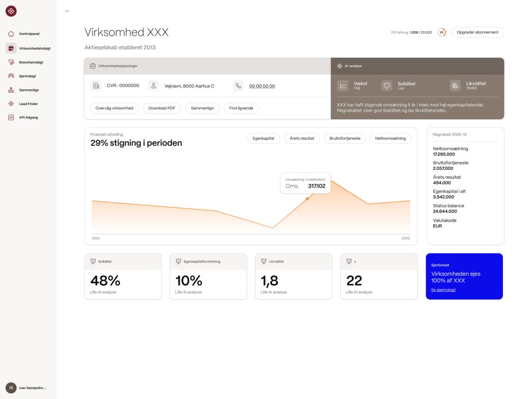This screenshot has width=532, height=399.
Task: Click the Sammenlign sidebar icon
Action: tap(11, 90)
